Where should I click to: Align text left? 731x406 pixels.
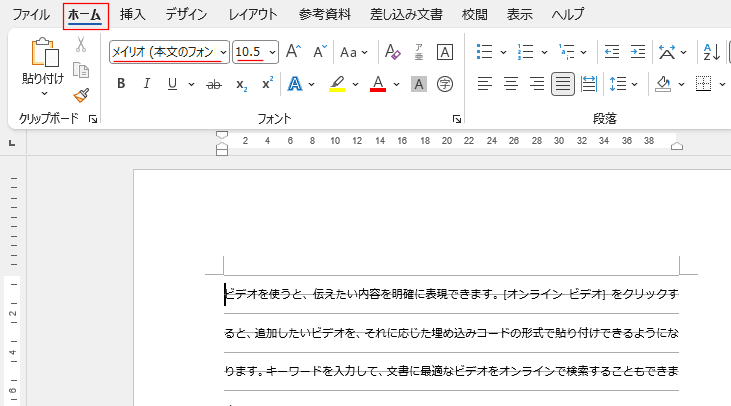[485, 84]
